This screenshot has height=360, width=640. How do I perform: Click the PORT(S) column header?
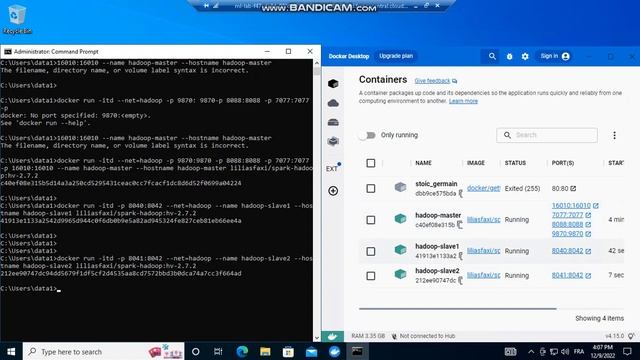[563, 163]
